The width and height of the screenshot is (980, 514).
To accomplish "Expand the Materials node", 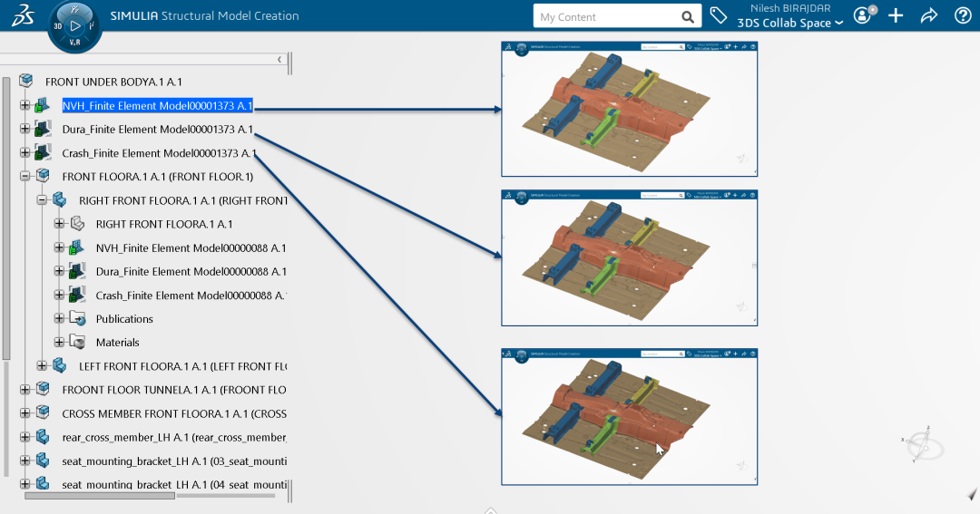I will (x=59, y=343).
